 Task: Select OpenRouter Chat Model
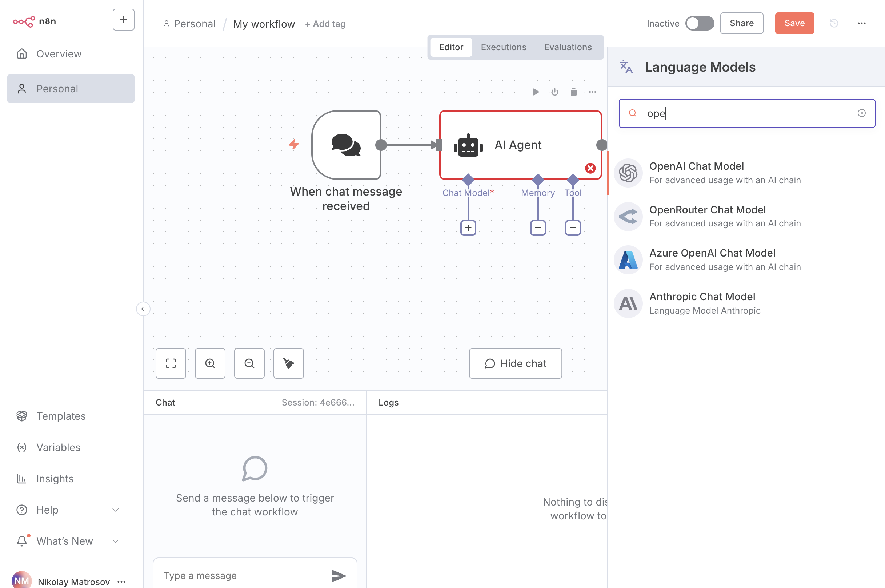click(x=746, y=216)
